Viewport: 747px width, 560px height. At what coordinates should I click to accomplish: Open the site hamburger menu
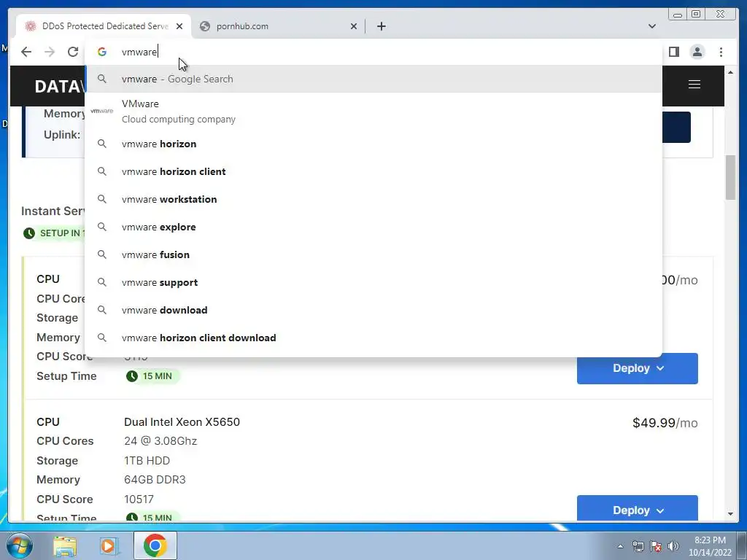694,85
